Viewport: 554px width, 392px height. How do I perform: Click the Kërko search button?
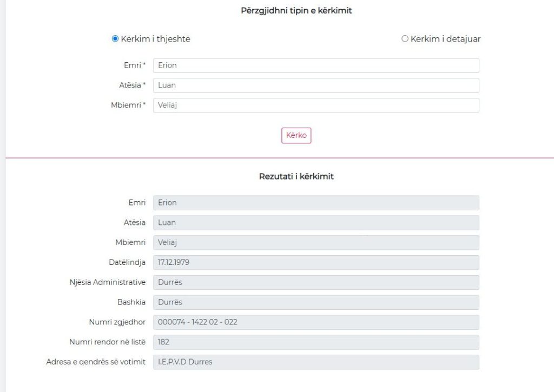(x=296, y=135)
